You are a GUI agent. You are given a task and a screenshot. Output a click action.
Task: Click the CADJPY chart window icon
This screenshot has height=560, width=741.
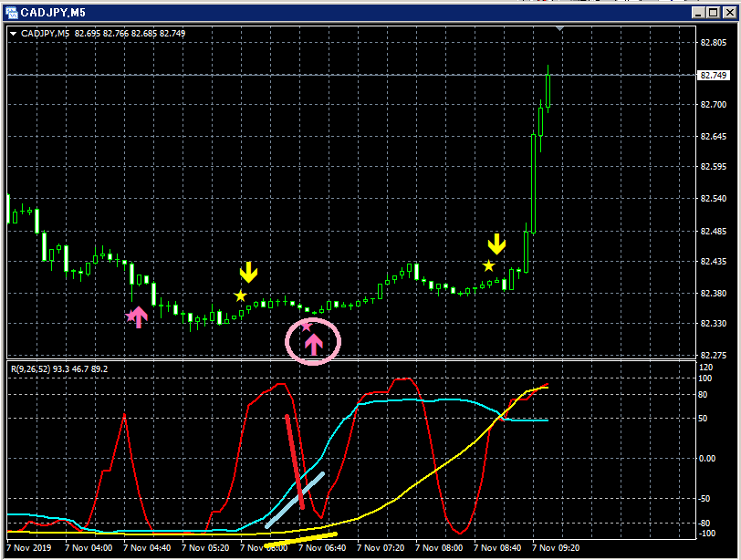click(11, 13)
